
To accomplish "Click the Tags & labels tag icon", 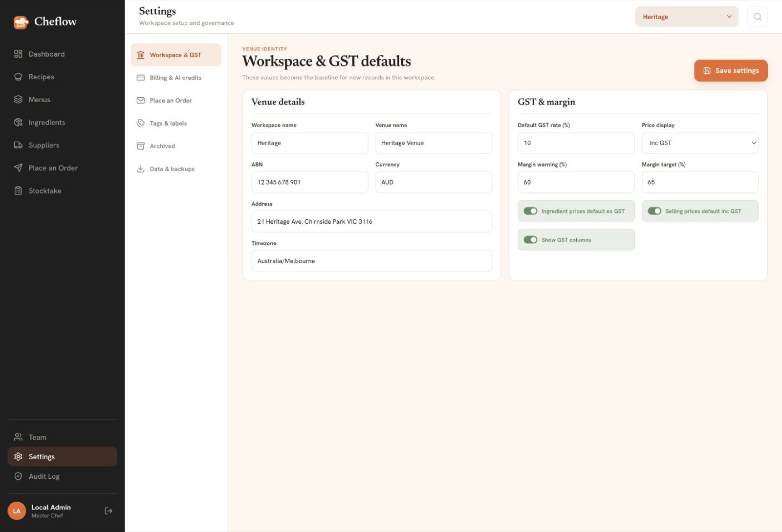I will click(141, 123).
